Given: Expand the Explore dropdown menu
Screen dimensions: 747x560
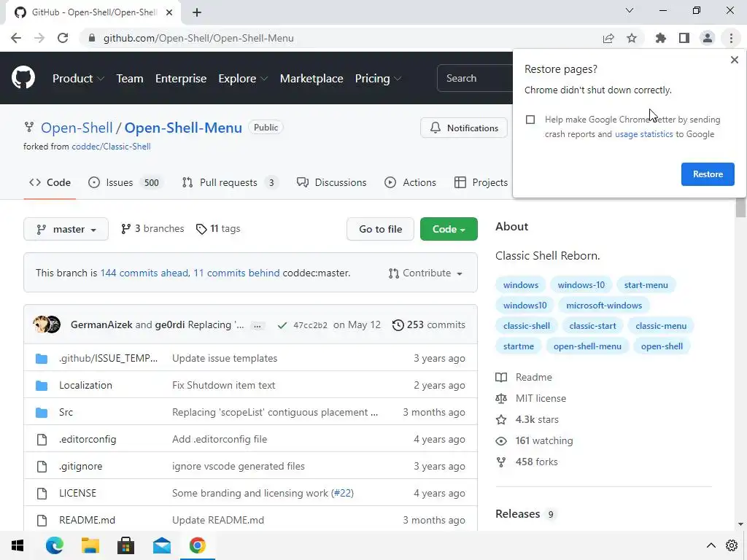Looking at the screenshot, I should click(243, 79).
